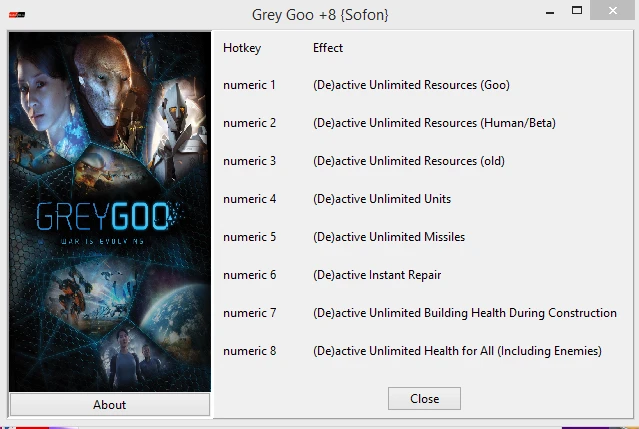Select the 'Effect' column header text
Image resolution: width=639 pixels, height=429 pixels.
328,48
